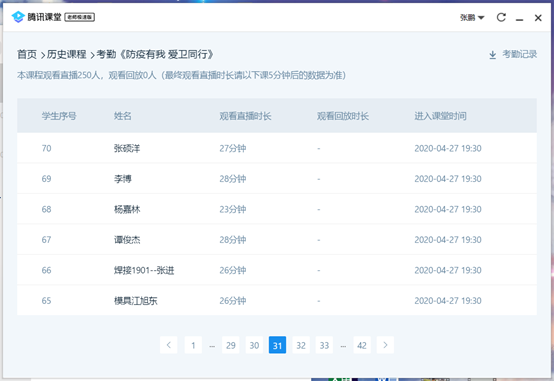This screenshot has width=554, height=381.
Task: Click the 28分钟 duration for 李博
Action: [232, 179]
